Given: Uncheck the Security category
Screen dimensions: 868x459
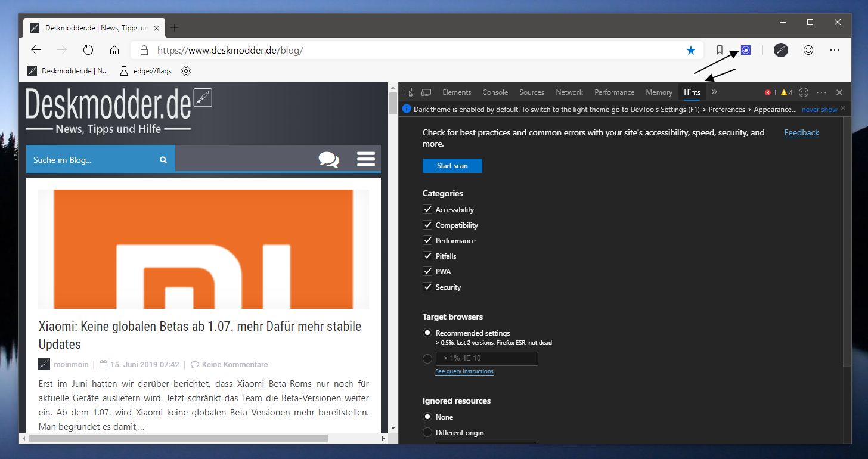Looking at the screenshot, I should tap(427, 287).
